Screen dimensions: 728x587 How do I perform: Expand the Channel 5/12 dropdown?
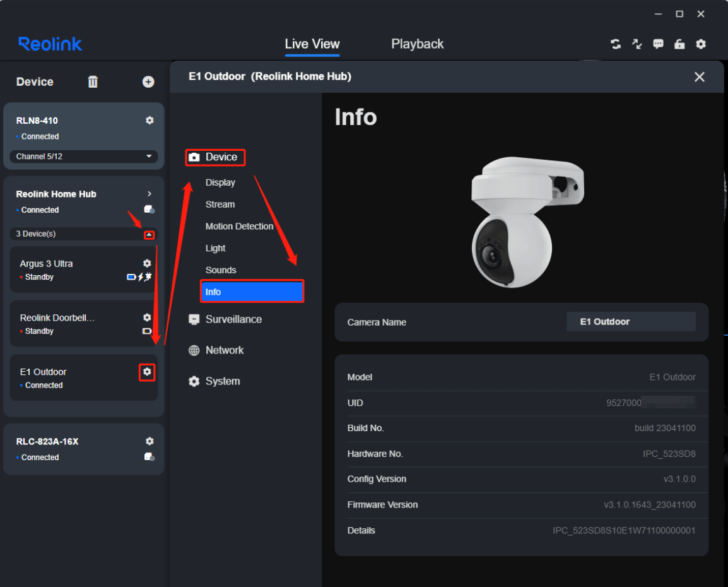coord(83,157)
